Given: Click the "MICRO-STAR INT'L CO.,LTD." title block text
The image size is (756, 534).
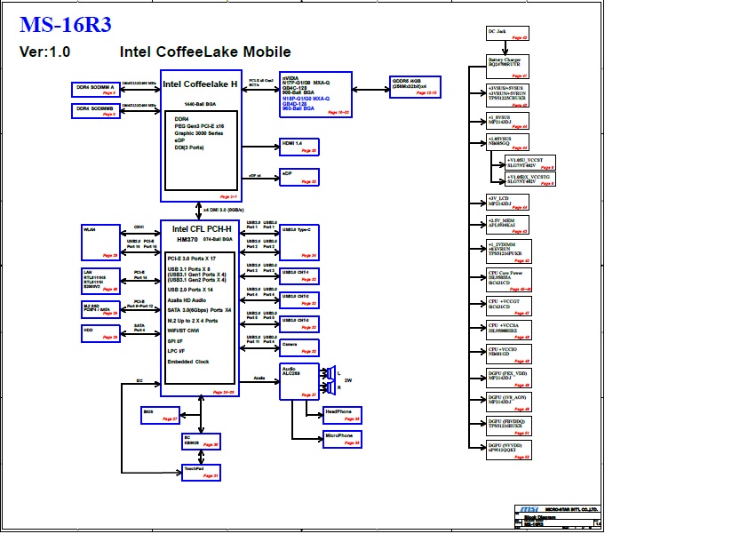Looking at the screenshot, I should point(571,509).
